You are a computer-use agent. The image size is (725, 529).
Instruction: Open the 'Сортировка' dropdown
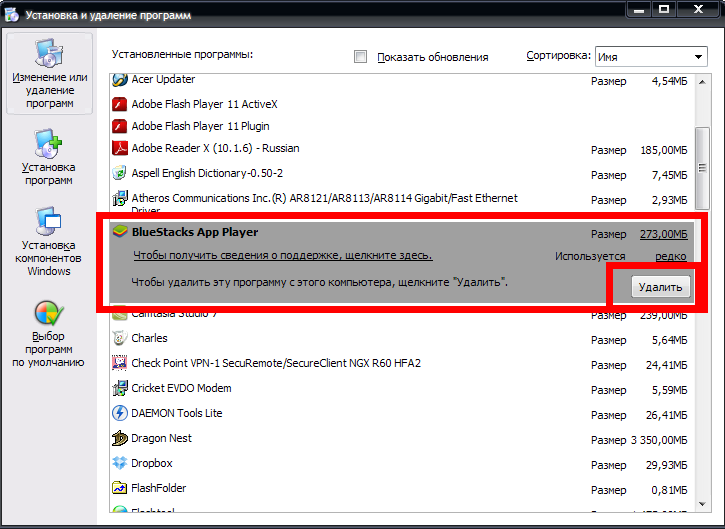(x=649, y=57)
